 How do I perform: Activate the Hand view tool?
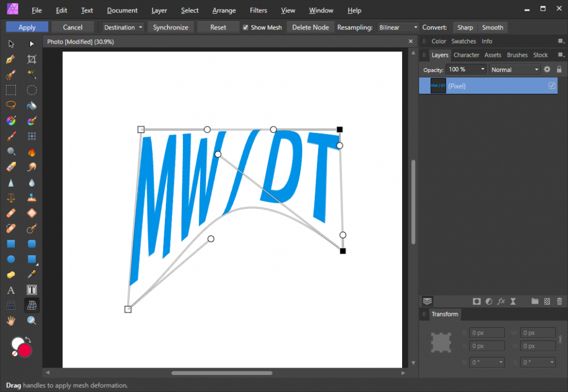(x=11, y=321)
